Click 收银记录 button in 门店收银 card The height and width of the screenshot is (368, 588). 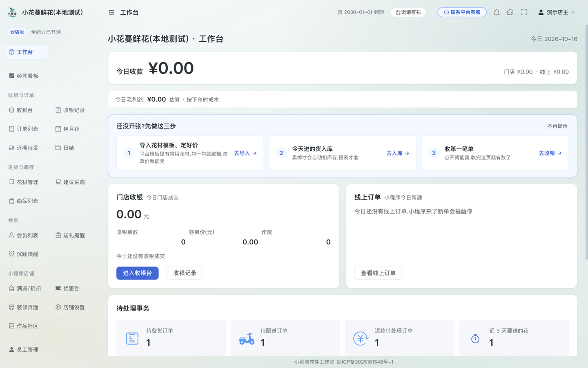pos(185,273)
